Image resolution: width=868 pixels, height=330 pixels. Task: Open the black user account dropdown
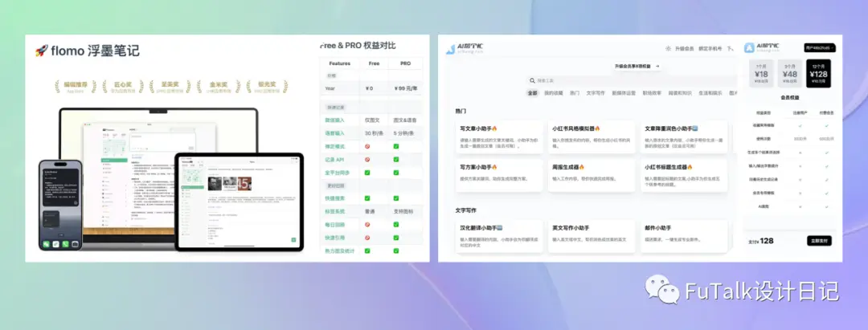[820, 48]
